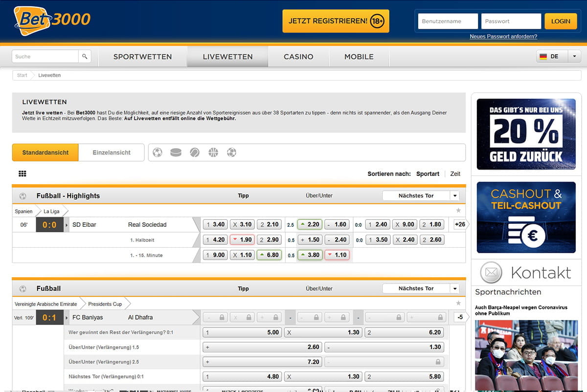Filter live bets by ice hockey puck icon
Screen dimensions: 587x392
tap(176, 152)
